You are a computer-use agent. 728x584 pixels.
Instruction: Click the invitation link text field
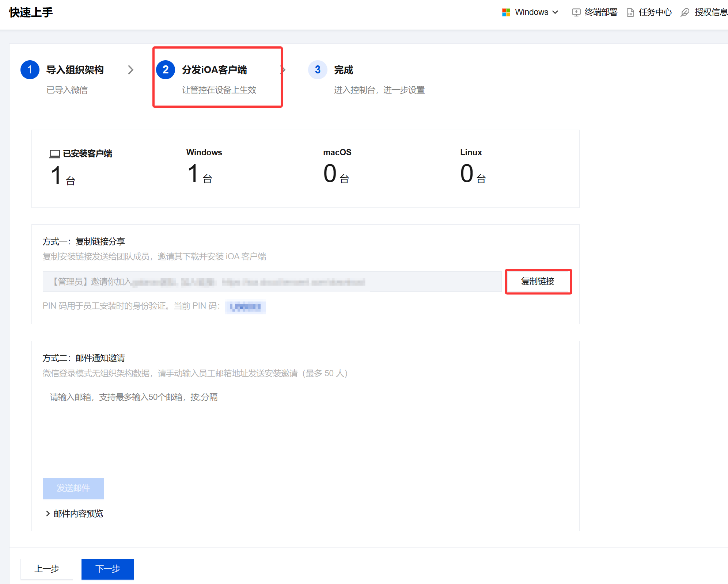tap(272, 282)
